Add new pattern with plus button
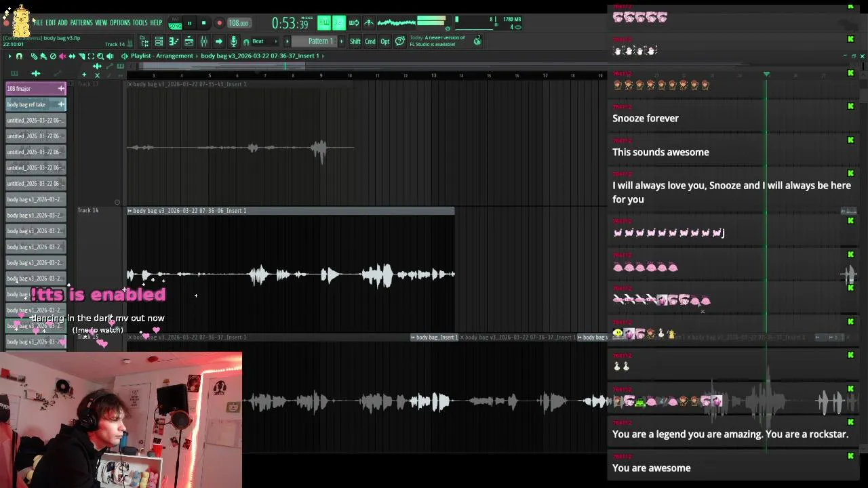The image size is (868, 488). pos(342,41)
